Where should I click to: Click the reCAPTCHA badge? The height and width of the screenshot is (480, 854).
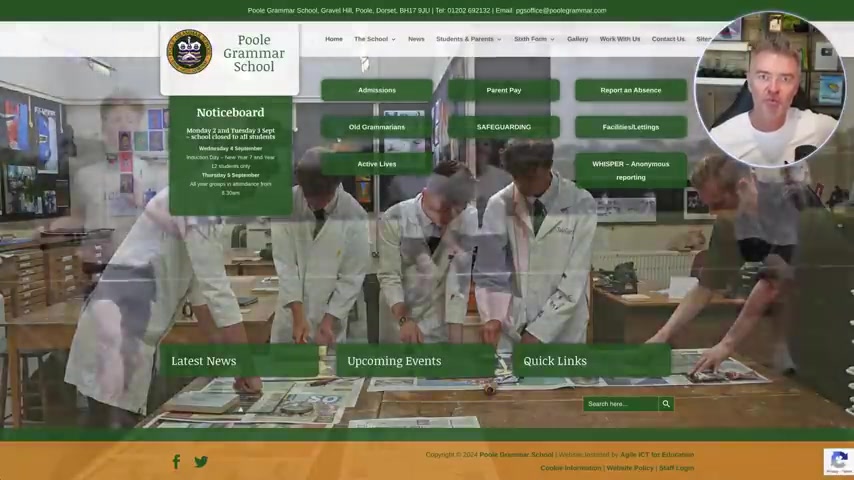tap(839, 461)
